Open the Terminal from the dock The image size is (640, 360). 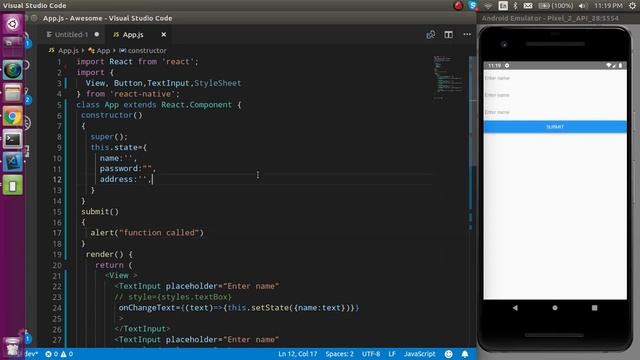tap(12, 140)
